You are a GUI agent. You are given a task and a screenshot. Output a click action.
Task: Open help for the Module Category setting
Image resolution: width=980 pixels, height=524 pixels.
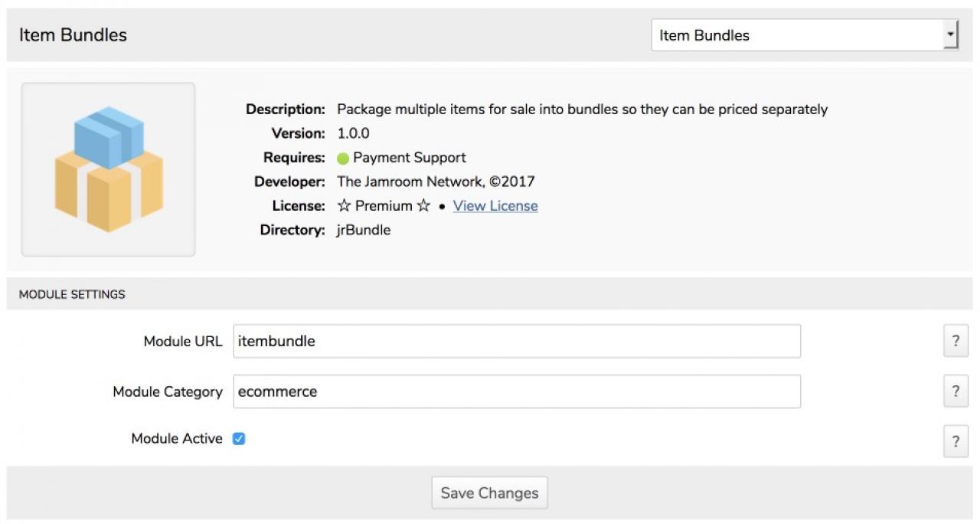tap(955, 391)
